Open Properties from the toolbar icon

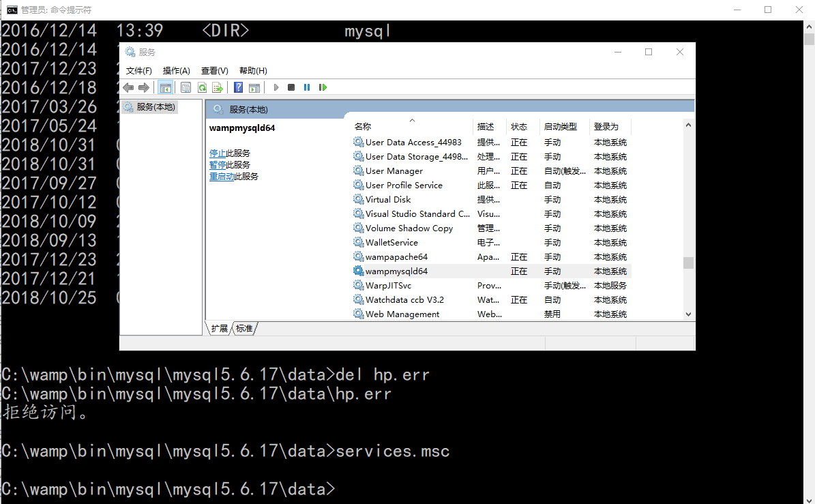click(186, 87)
